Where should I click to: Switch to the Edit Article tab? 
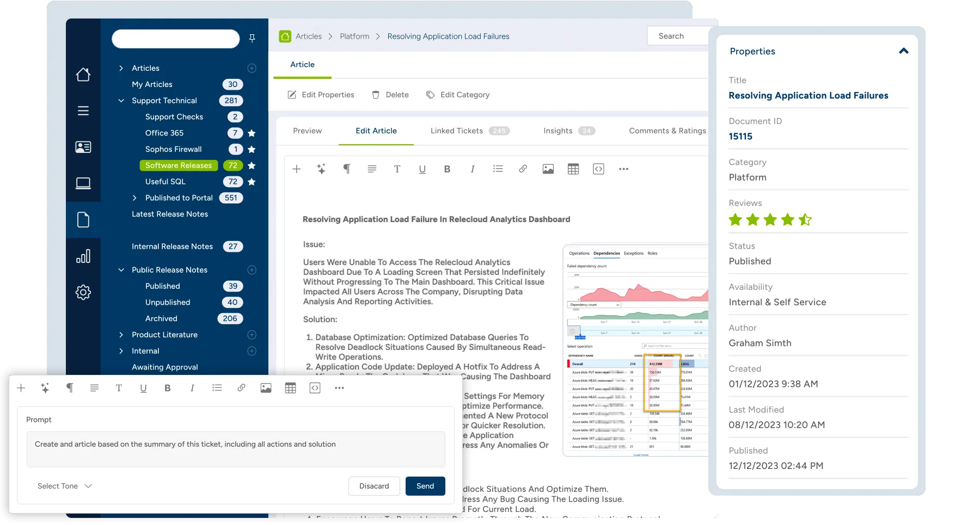(376, 131)
